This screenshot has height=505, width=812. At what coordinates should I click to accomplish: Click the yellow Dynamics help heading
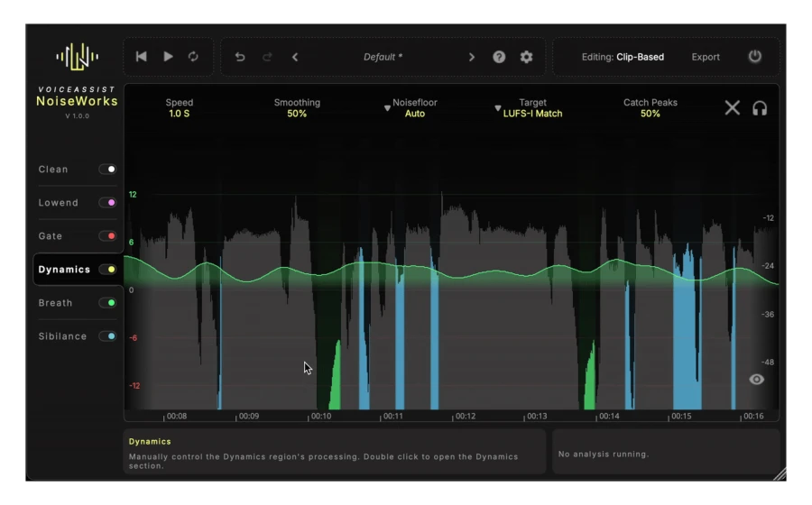150,441
